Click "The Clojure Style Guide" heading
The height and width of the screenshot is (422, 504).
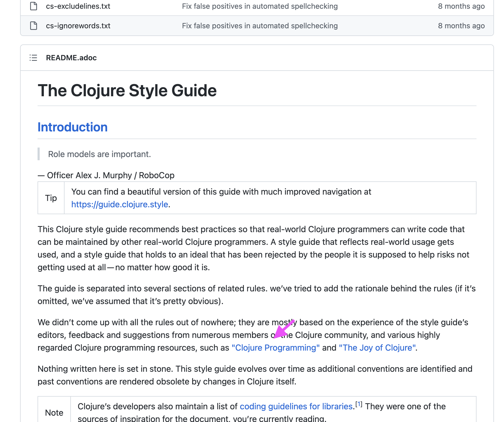(x=127, y=90)
